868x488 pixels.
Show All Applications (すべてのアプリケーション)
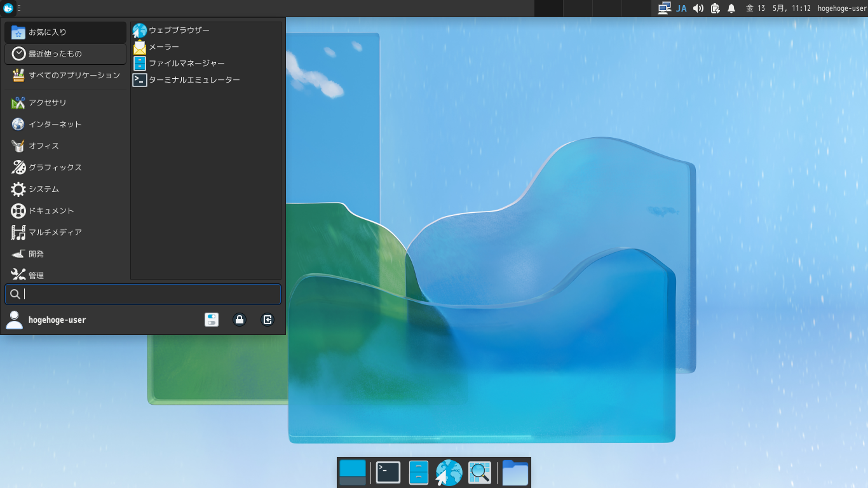(65, 76)
